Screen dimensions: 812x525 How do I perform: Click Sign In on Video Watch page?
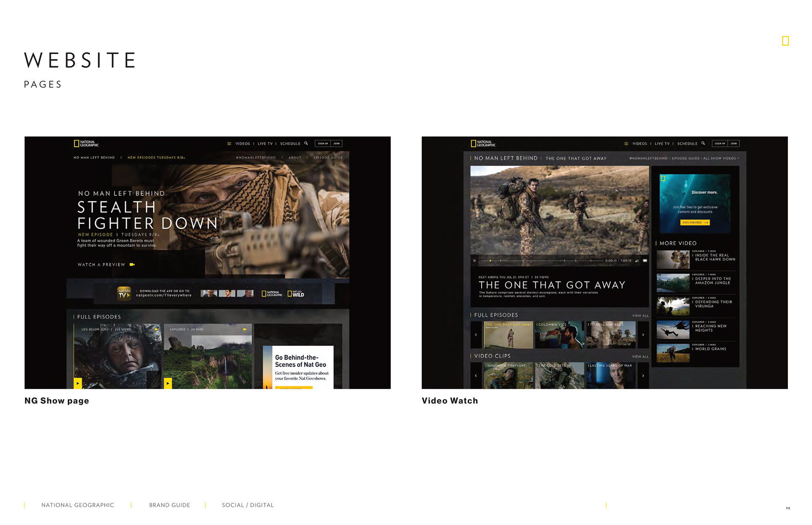(720, 144)
